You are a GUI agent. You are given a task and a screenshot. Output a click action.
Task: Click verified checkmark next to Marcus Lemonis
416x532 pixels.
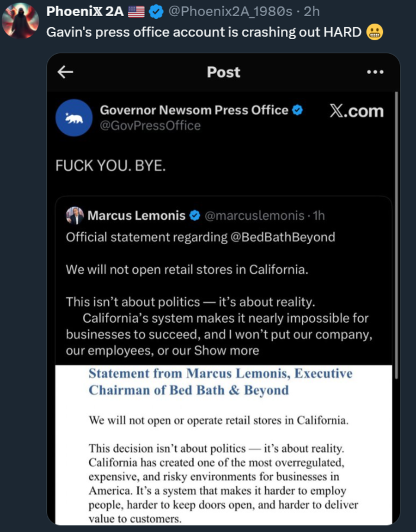[x=195, y=216]
